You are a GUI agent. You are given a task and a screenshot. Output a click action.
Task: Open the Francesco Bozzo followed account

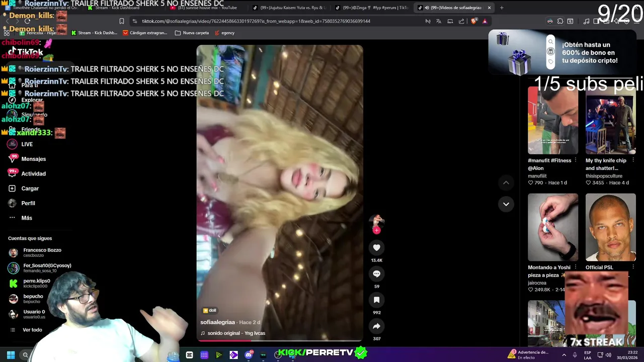tap(35, 252)
